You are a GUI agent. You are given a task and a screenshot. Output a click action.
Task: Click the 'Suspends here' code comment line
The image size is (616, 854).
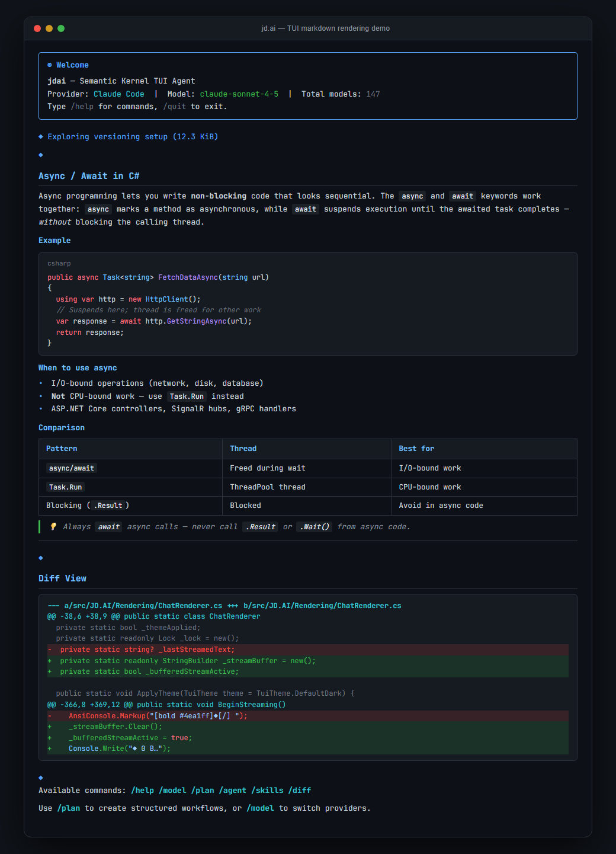coord(159,310)
